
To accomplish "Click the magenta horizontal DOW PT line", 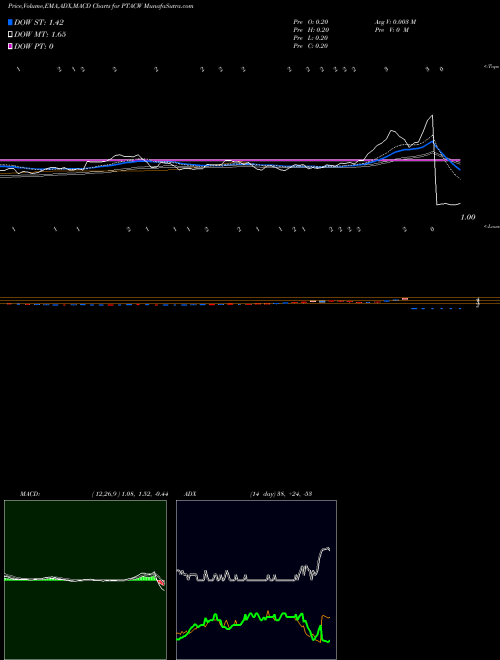I will point(230,160).
